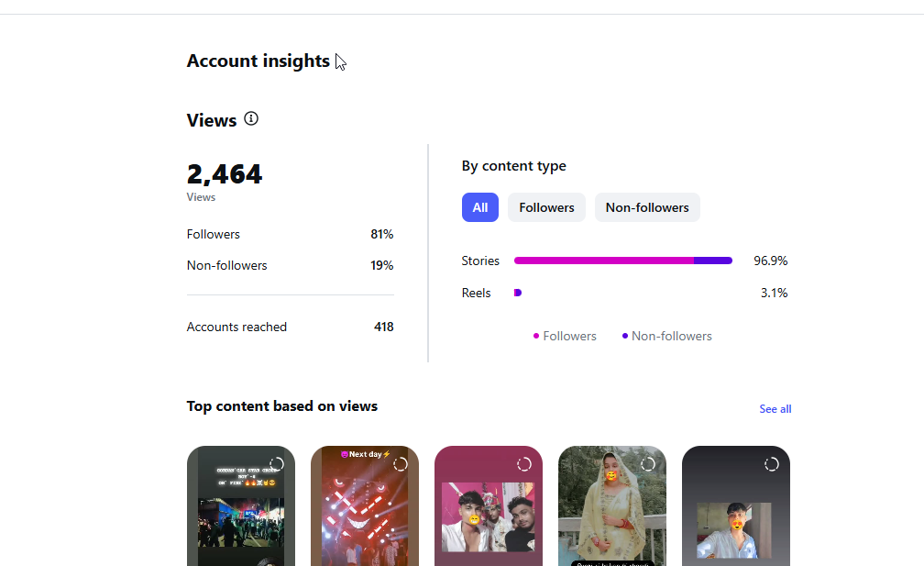Open the three men pink background story

pyautogui.click(x=489, y=505)
